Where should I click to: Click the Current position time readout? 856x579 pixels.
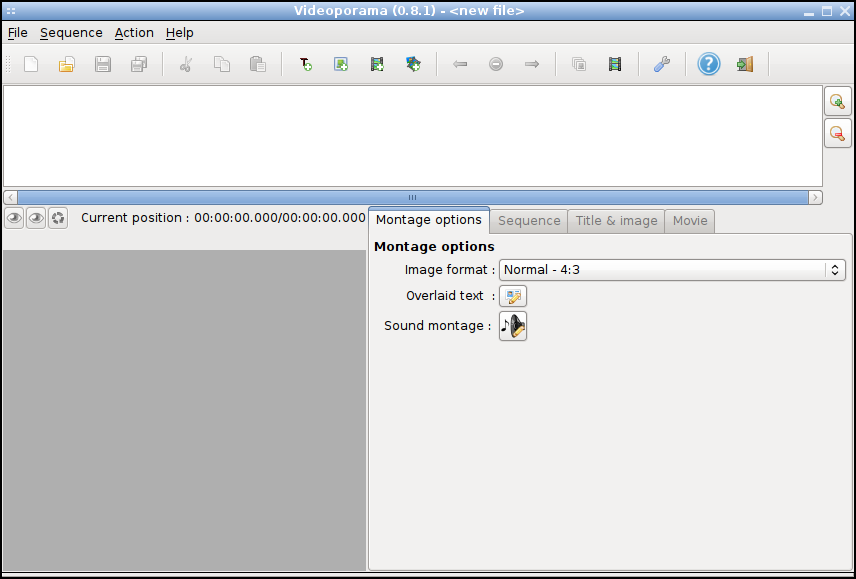[223, 218]
